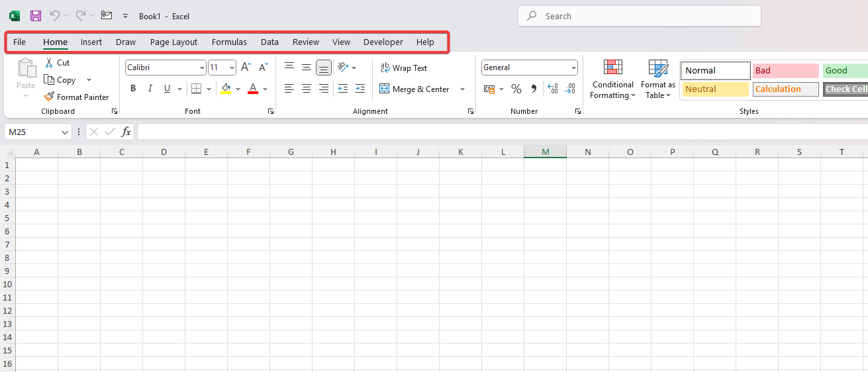The width and height of the screenshot is (868, 372).
Task: Toggle Italic formatting
Action: [150, 89]
